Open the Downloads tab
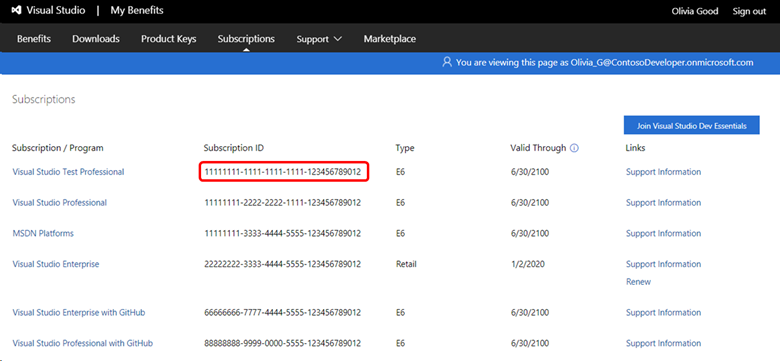The image size is (780, 361). pyautogui.click(x=96, y=39)
